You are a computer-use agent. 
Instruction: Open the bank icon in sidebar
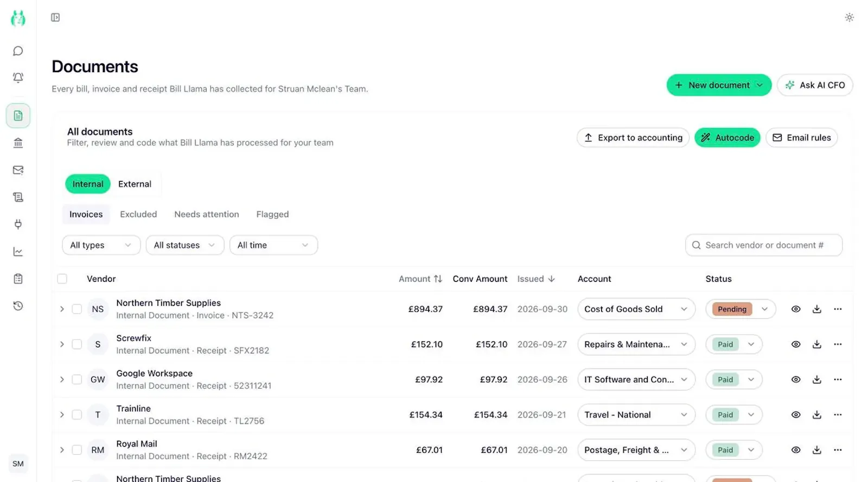(x=18, y=143)
